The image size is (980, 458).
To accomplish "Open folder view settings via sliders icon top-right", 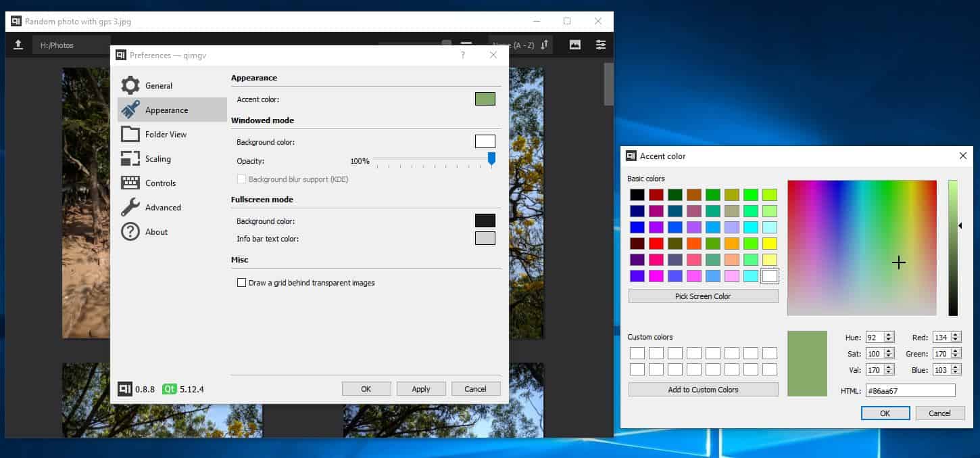I will point(600,45).
